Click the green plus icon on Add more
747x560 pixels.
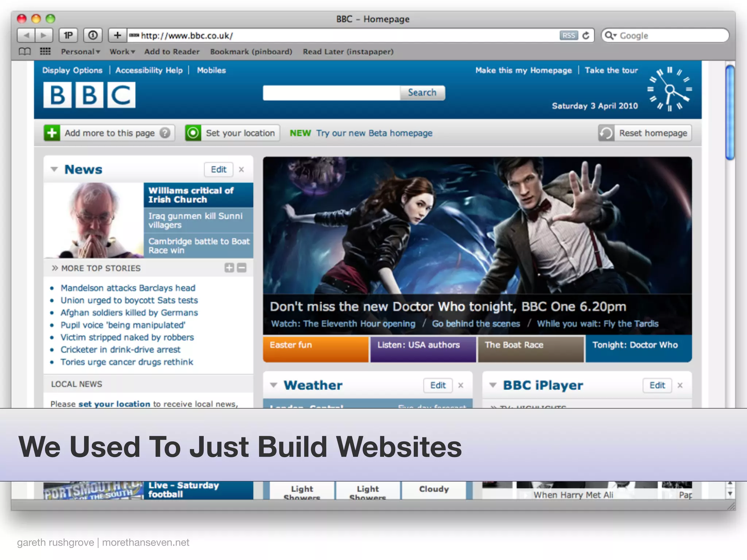pos(52,133)
